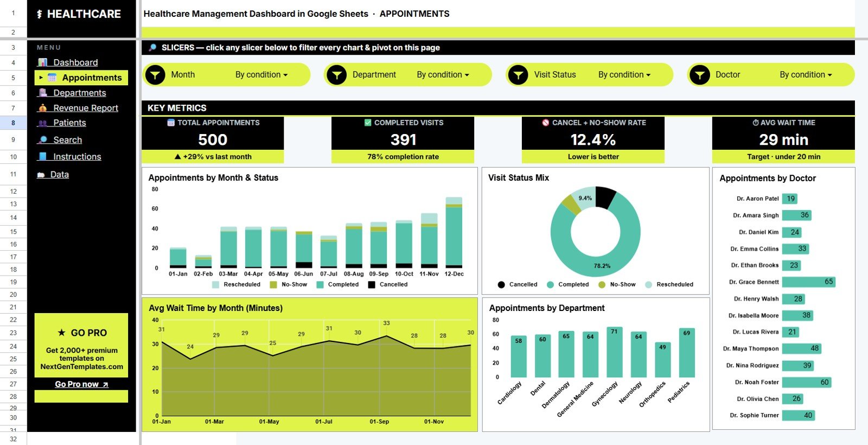Open Department slicer By condition dropdown
868x445 pixels.
pyautogui.click(x=443, y=75)
